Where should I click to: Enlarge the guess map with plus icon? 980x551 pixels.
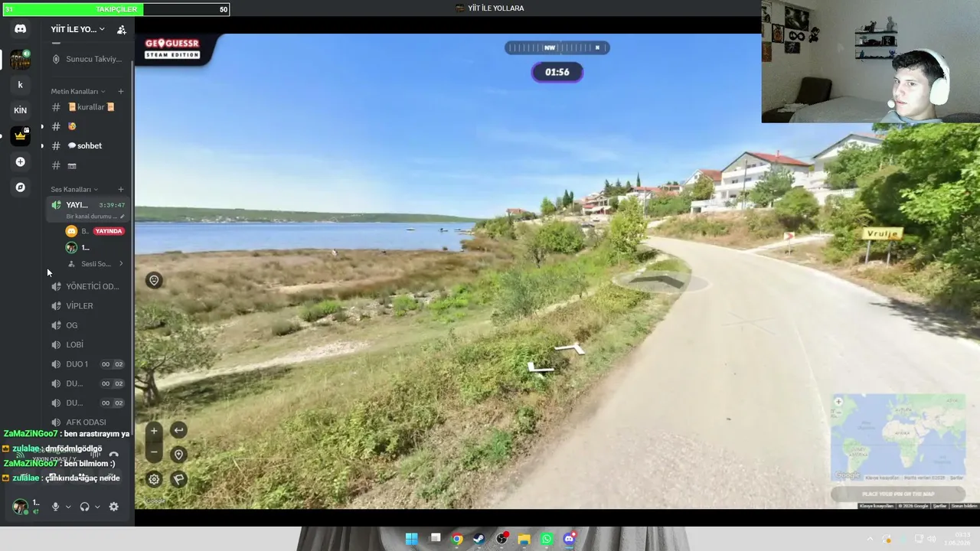click(x=838, y=402)
